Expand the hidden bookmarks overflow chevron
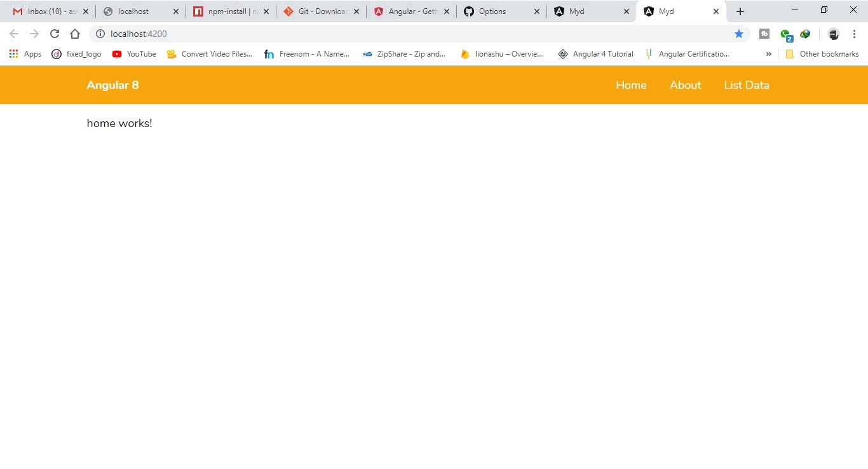868x469 pixels. (769, 54)
